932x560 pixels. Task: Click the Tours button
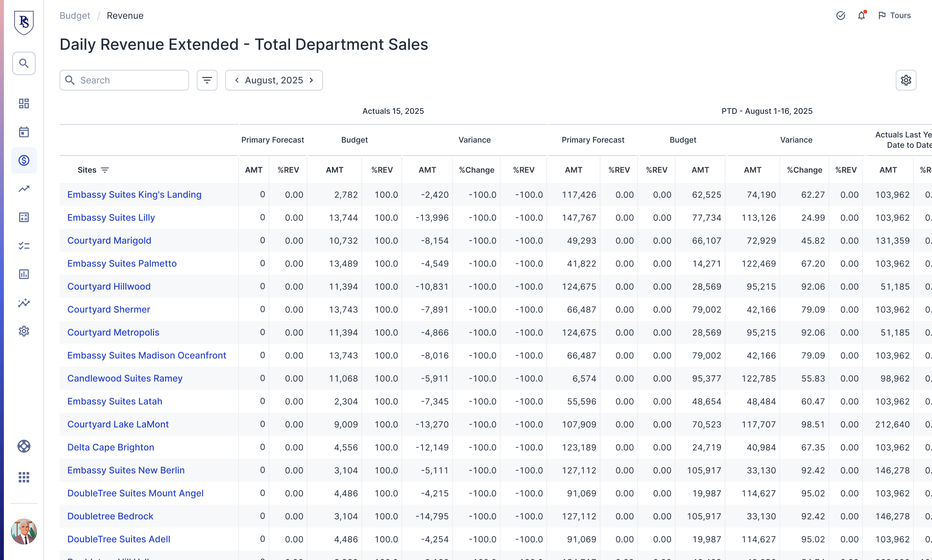[x=894, y=16]
